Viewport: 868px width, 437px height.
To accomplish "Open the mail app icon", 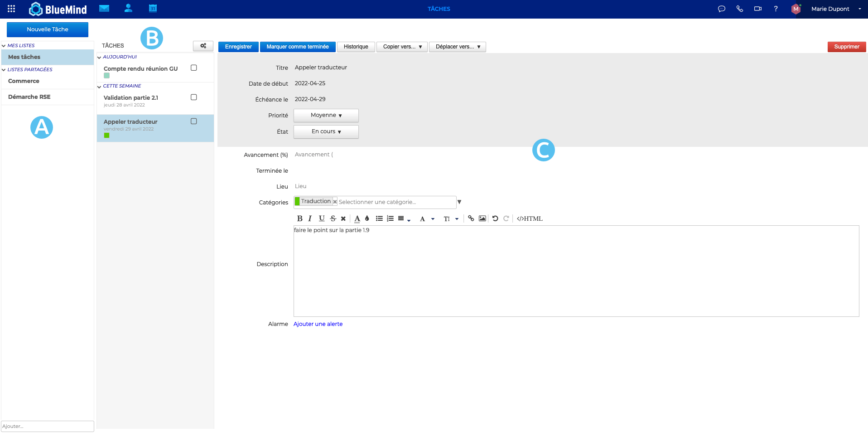I will pyautogui.click(x=104, y=9).
